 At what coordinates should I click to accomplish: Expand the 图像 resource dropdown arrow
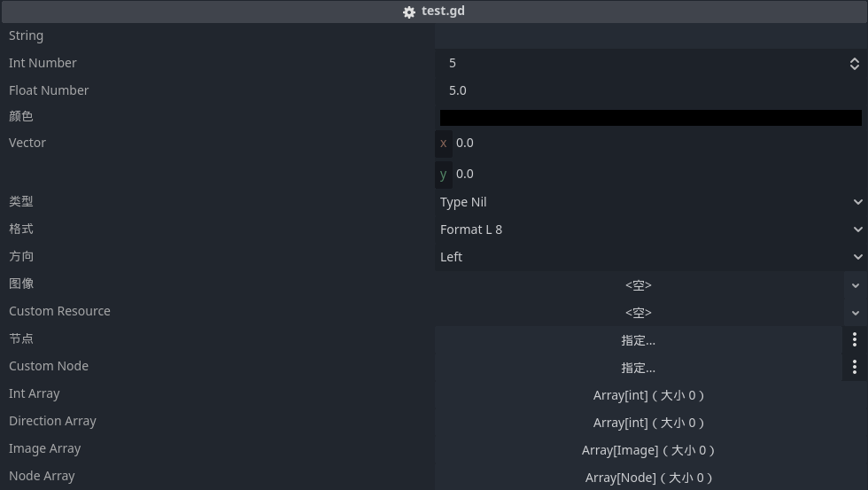pos(855,285)
